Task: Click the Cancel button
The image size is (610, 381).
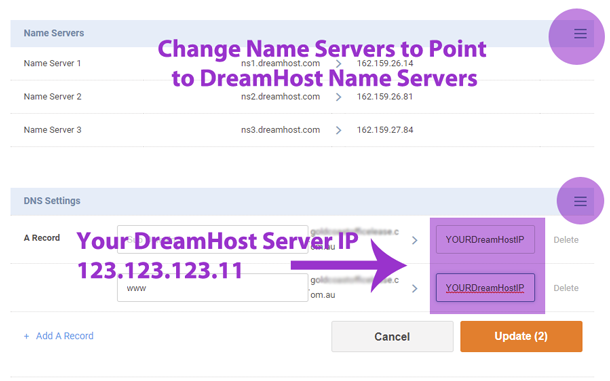Action: click(392, 336)
